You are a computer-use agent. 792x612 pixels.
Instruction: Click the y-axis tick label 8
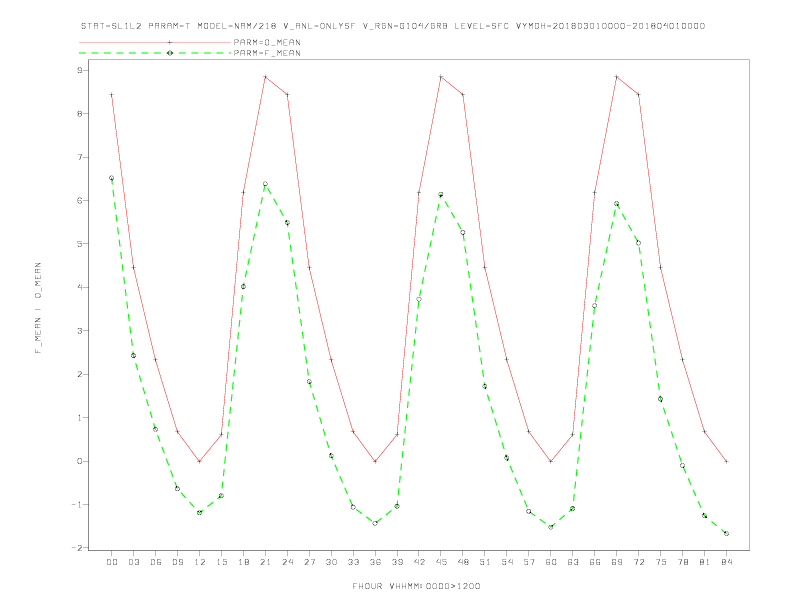80,114
